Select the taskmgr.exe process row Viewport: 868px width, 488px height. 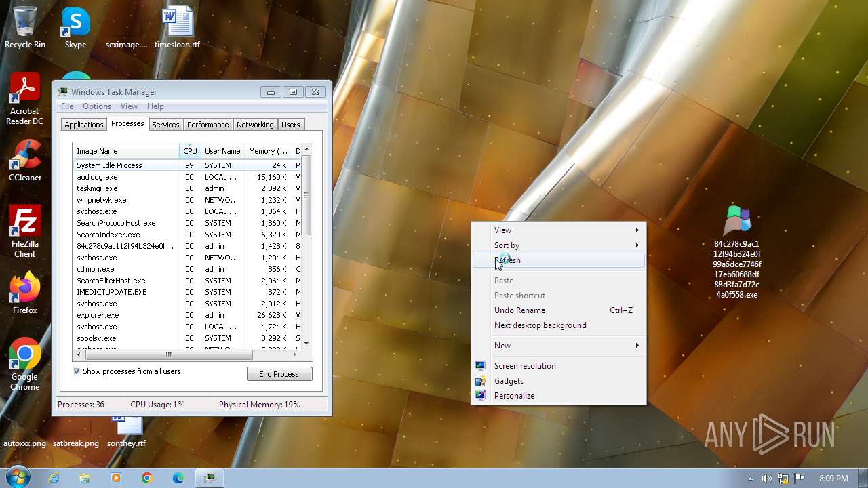pyautogui.click(x=187, y=188)
